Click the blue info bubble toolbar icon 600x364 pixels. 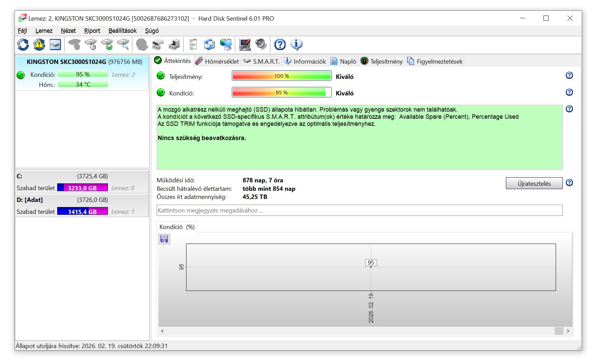coord(296,44)
